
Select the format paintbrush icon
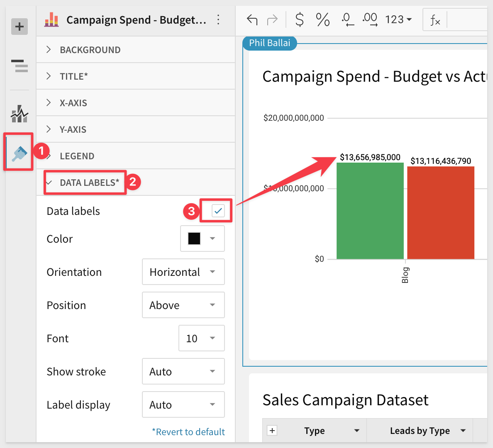coord(20,153)
